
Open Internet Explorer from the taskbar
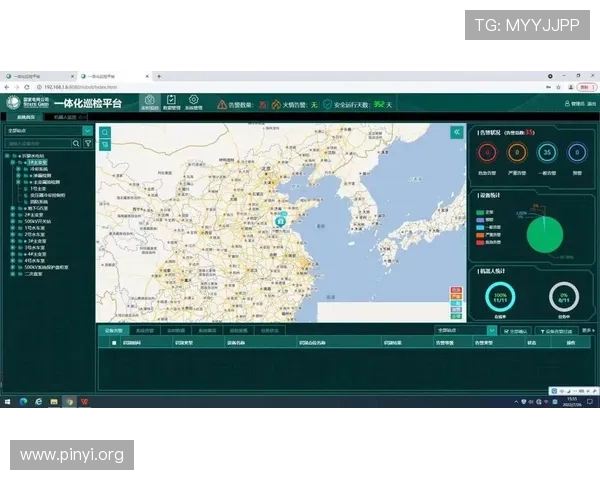click(x=39, y=402)
